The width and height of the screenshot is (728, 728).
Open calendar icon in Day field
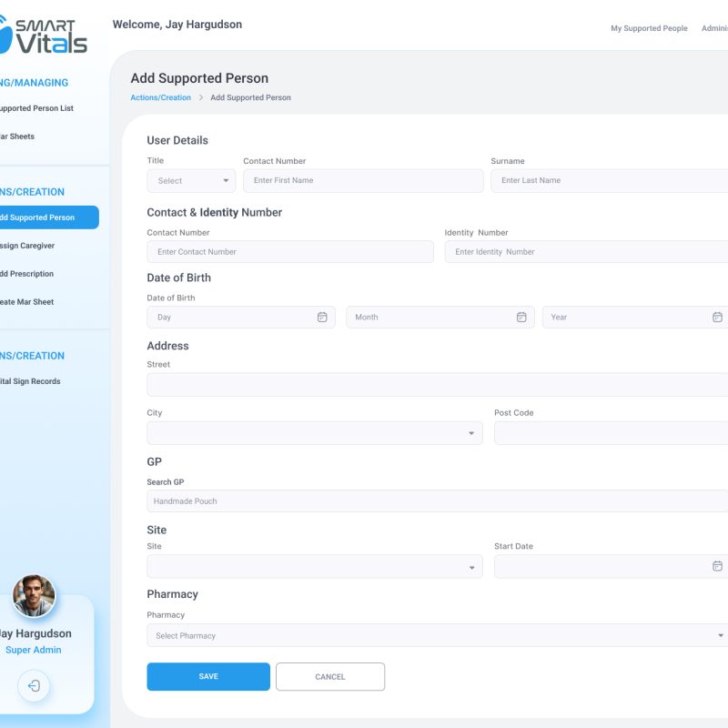322,318
